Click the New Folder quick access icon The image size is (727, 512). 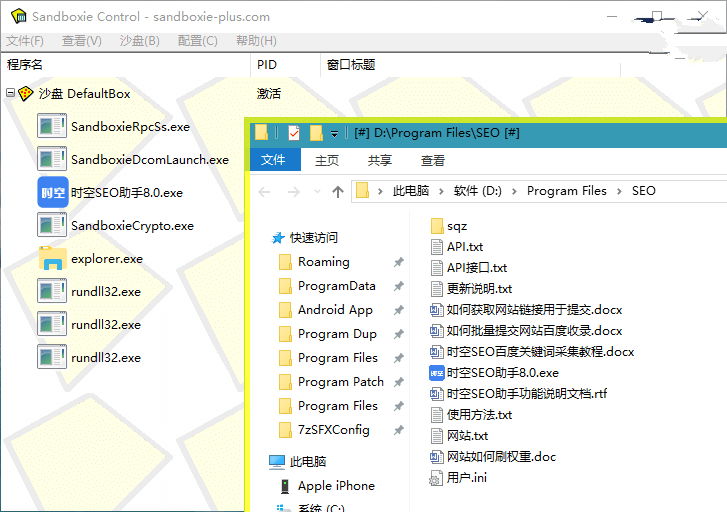(x=316, y=133)
